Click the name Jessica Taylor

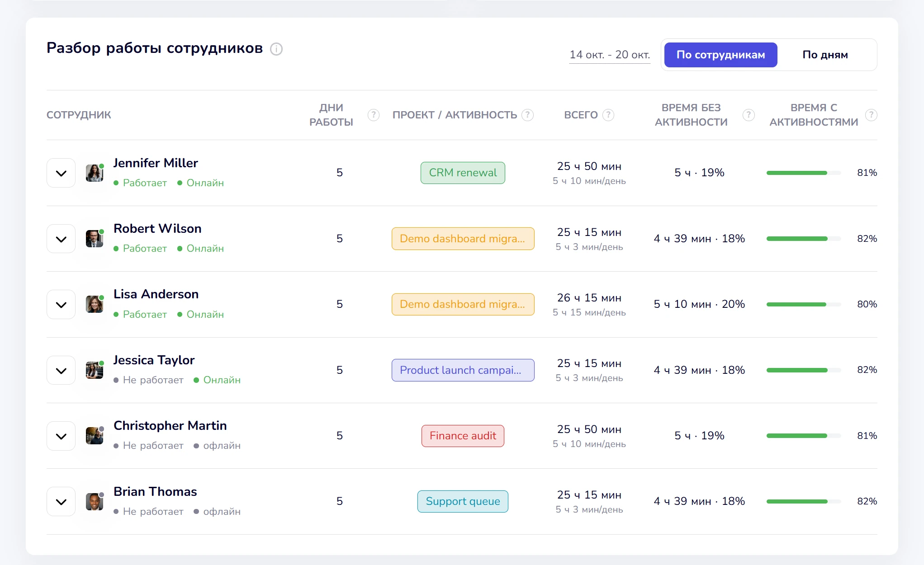click(154, 360)
